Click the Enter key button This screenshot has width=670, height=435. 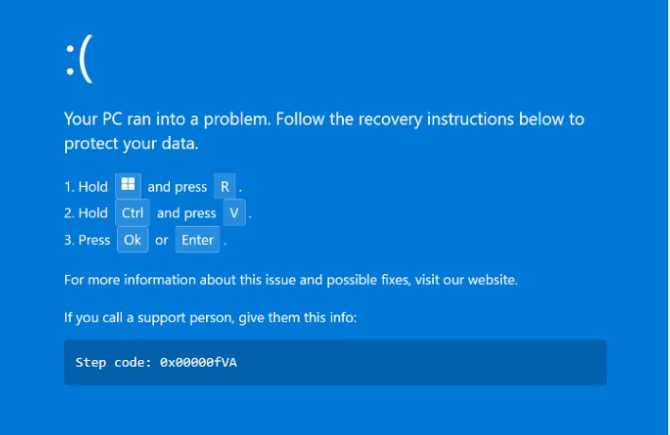pos(198,240)
